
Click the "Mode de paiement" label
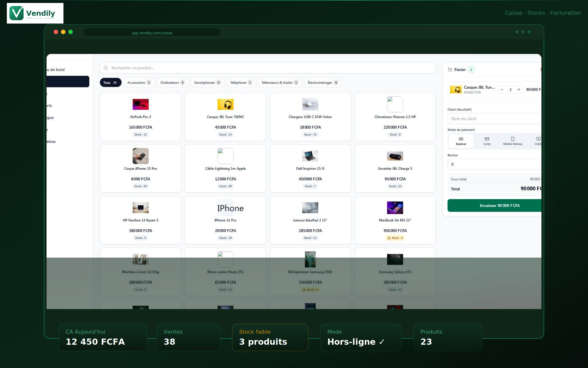[461, 130]
